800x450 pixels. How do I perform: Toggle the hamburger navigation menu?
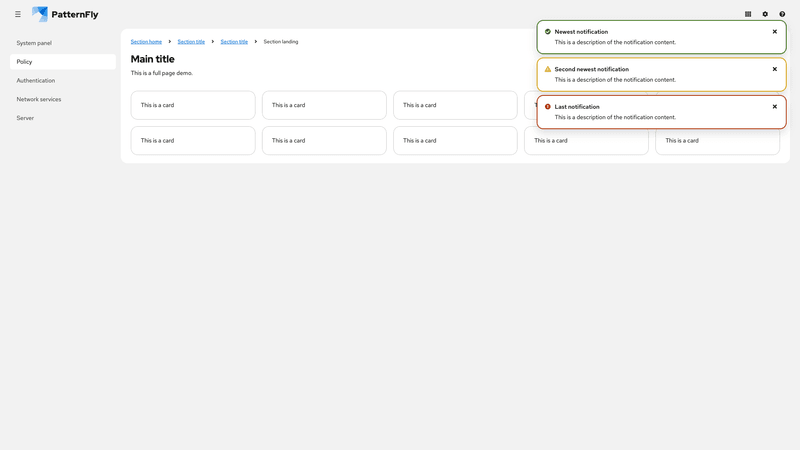pos(18,14)
